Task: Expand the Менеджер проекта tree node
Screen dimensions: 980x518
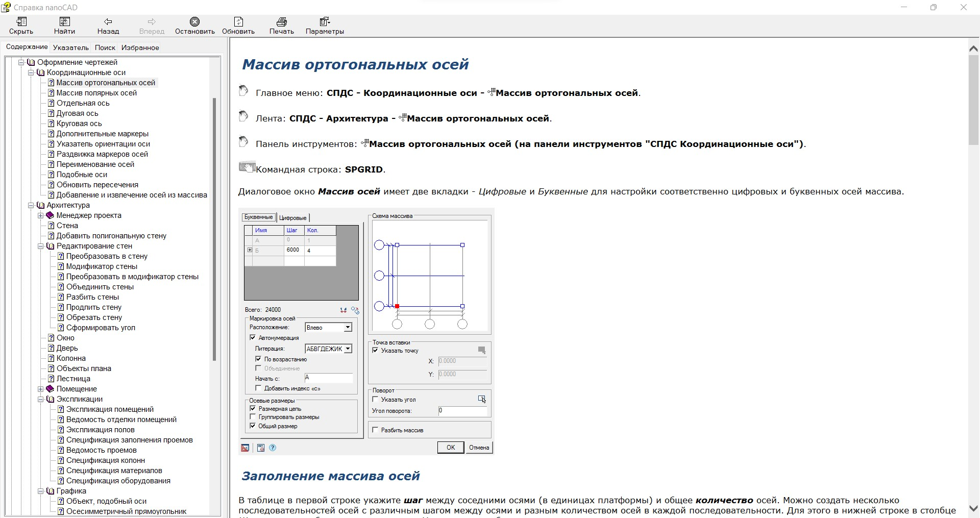Action: pyautogui.click(x=41, y=215)
